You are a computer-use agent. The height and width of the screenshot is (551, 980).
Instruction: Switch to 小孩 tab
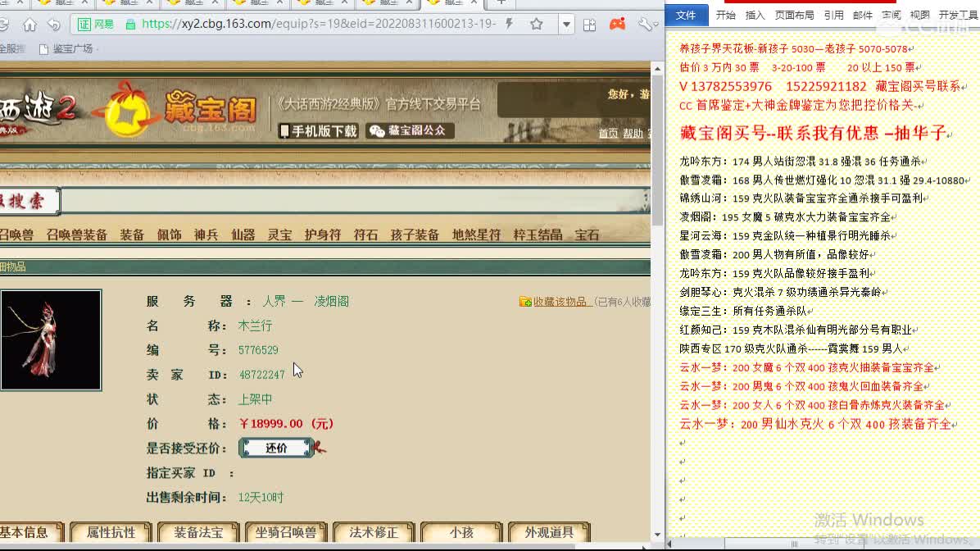(461, 532)
